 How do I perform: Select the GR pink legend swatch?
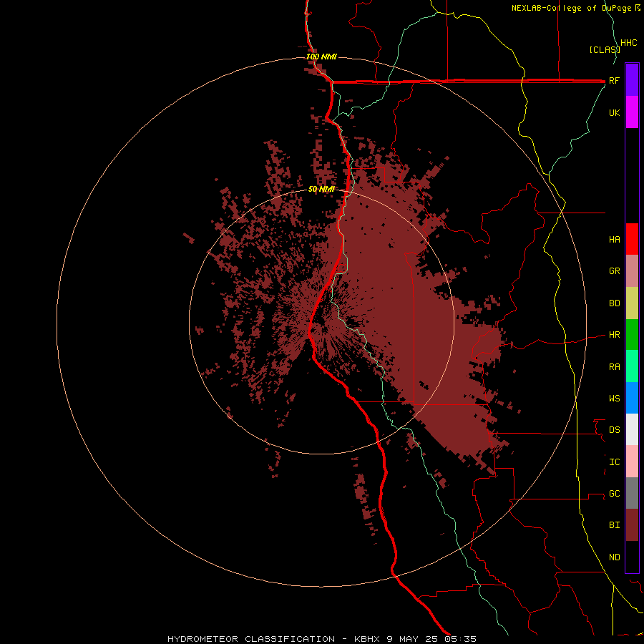pos(632,271)
